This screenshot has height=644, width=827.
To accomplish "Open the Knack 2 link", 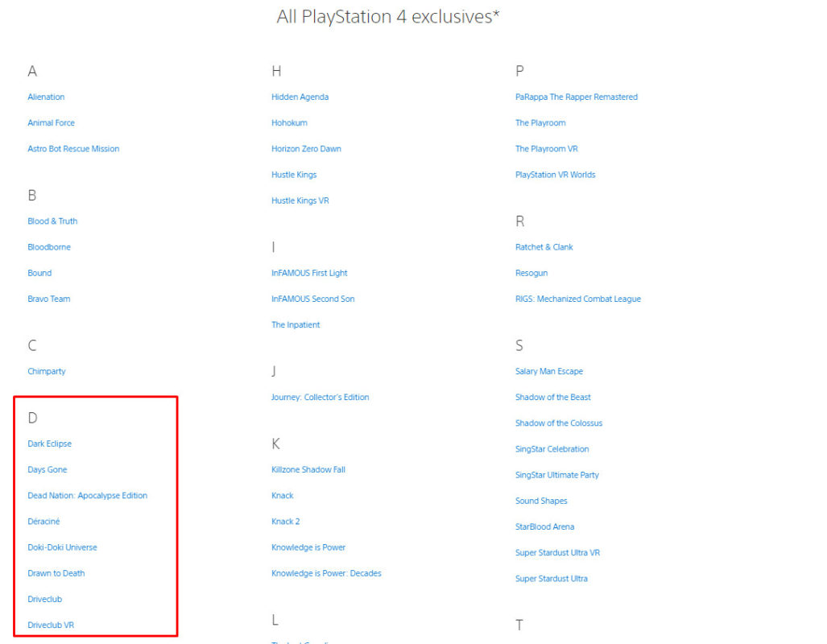I will (286, 521).
